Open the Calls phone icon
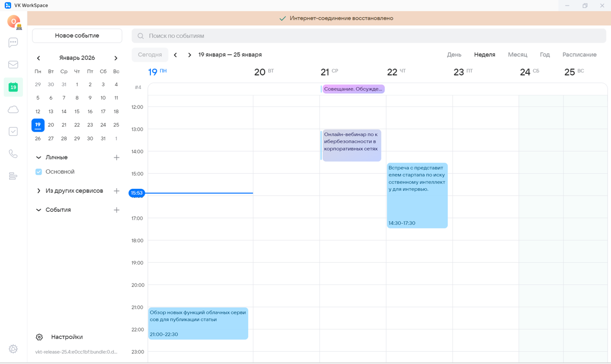The width and height of the screenshot is (611, 364). point(13,154)
